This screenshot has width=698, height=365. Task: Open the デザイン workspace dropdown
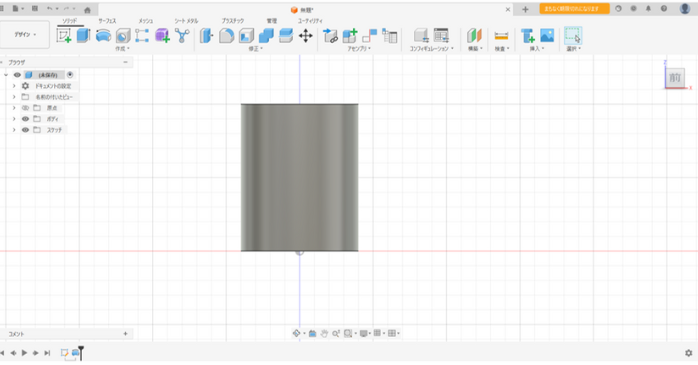click(24, 34)
